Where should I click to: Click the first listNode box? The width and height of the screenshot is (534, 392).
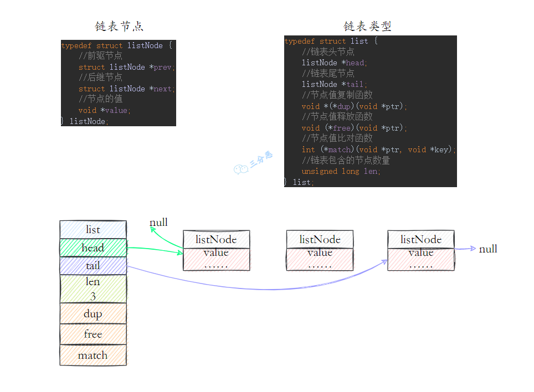tap(215, 239)
